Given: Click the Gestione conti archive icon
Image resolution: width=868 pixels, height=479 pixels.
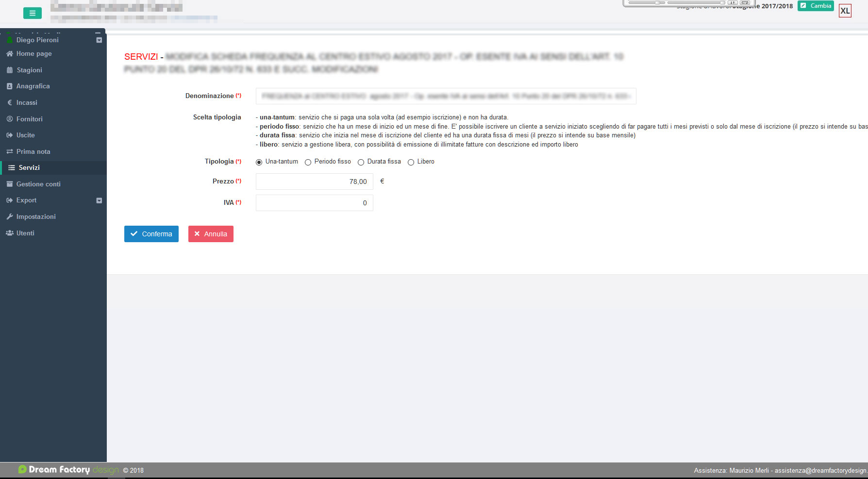Looking at the screenshot, I should point(10,184).
